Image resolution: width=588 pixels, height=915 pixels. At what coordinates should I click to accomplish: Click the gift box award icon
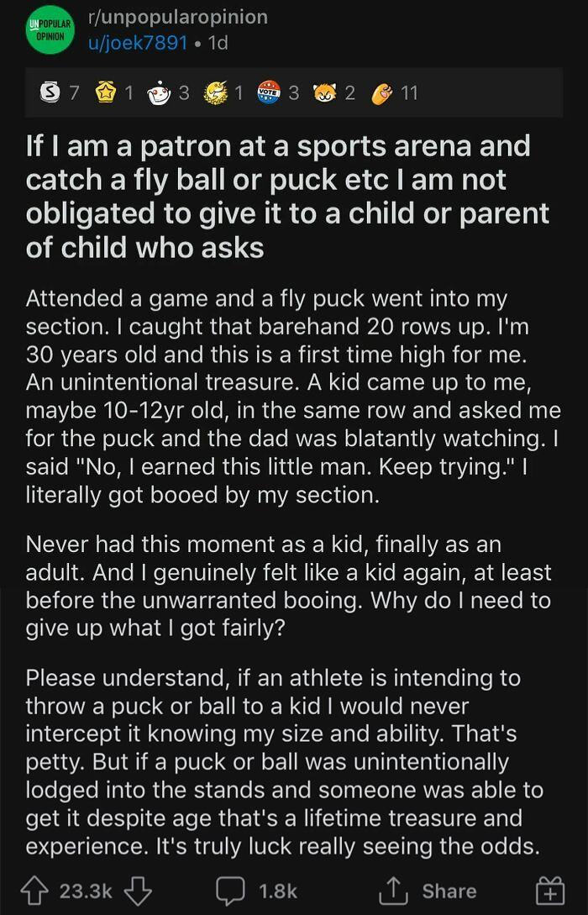(552, 891)
